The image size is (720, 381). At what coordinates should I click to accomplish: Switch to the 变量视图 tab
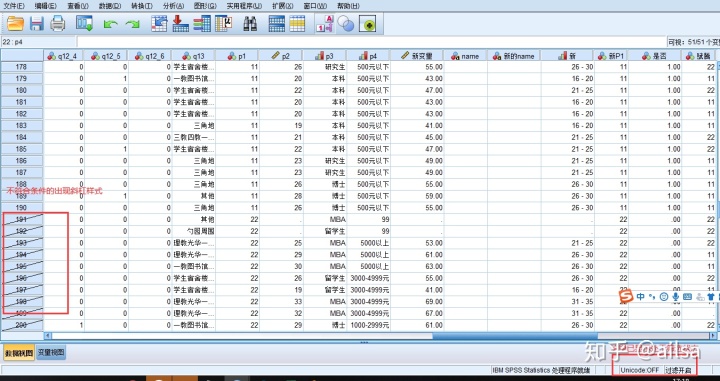[51, 353]
